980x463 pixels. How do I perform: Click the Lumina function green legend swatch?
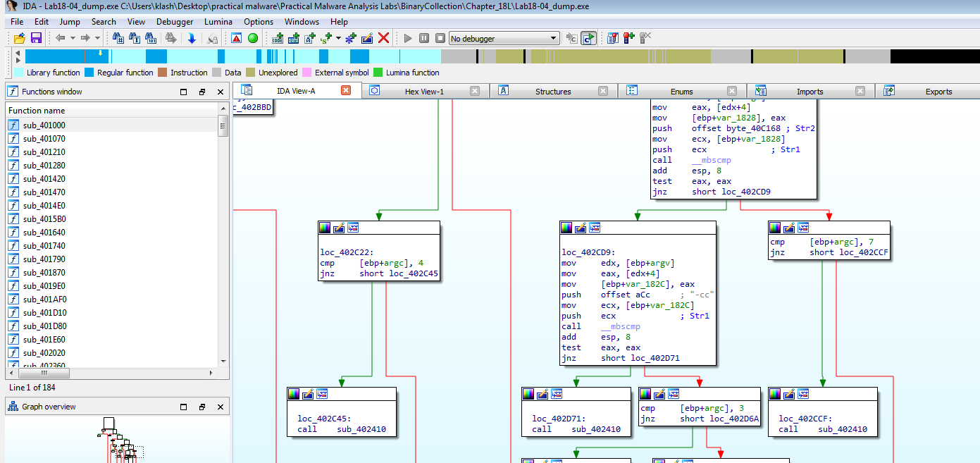[378, 73]
